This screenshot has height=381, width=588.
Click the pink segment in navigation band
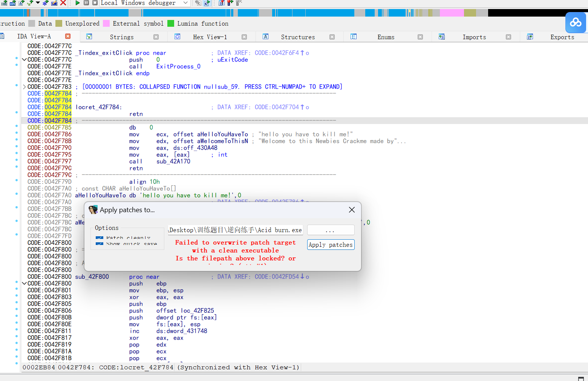(452, 13)
